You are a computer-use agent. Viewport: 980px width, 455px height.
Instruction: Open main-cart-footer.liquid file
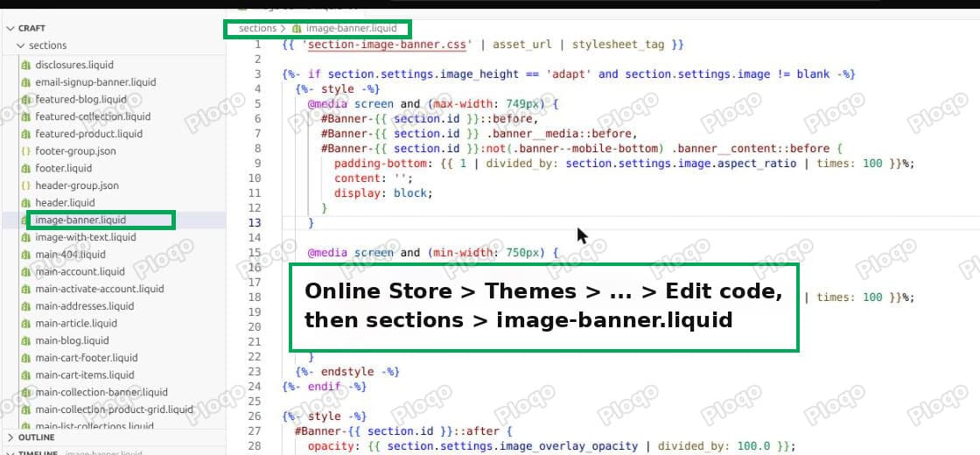87,358
